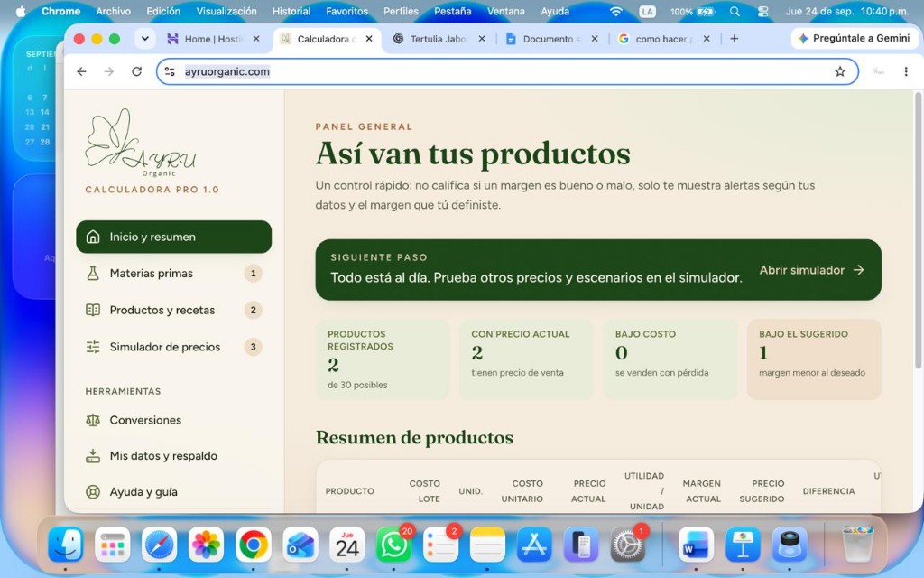
Task: Open Launchpad from the Dock
Action: [113, 545]
